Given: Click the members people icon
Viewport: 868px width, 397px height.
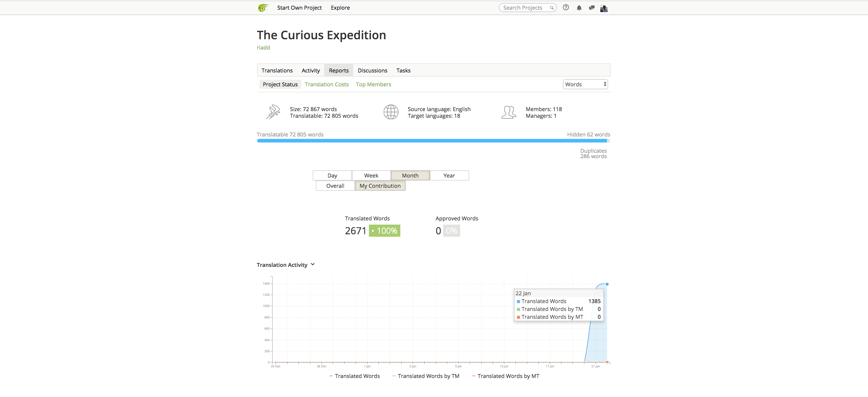Looking at the screenshot, I should click(x=509, y=112).
